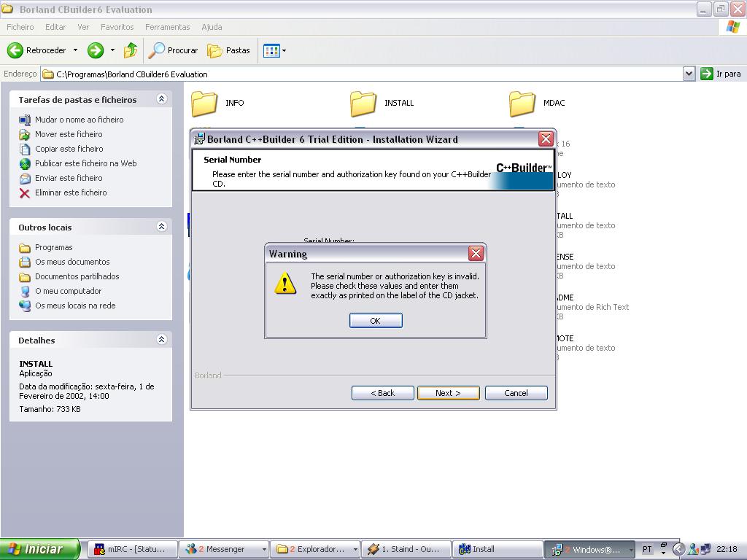Click the yellow warning triangle icon
Image resolution: width=747 pixels, height=560 pixels.
285,284
